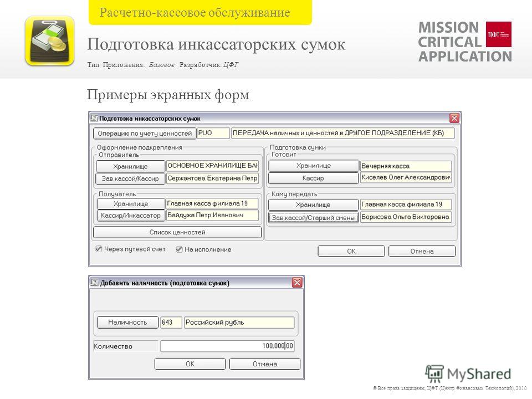Select the 'ОСНОВНОЕ ХРАНИЛИЩЕ' sender field
Image resolution: width=532 pixels, height=399 pixels.
point(212,166)
